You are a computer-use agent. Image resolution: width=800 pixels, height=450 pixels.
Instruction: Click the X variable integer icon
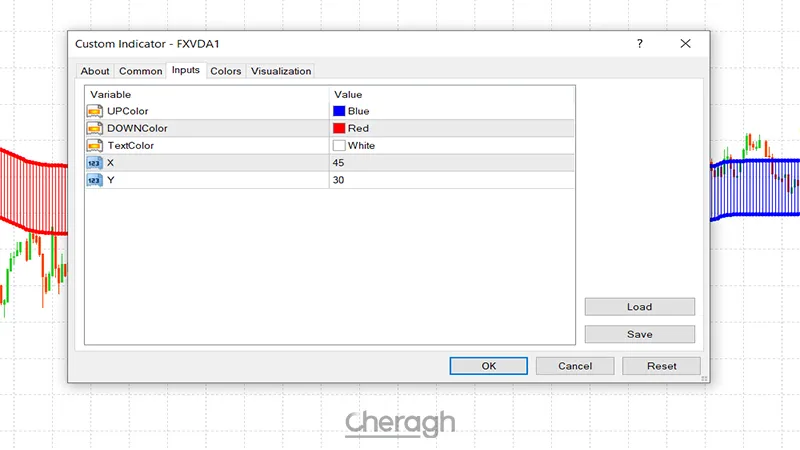pos(95,162)
